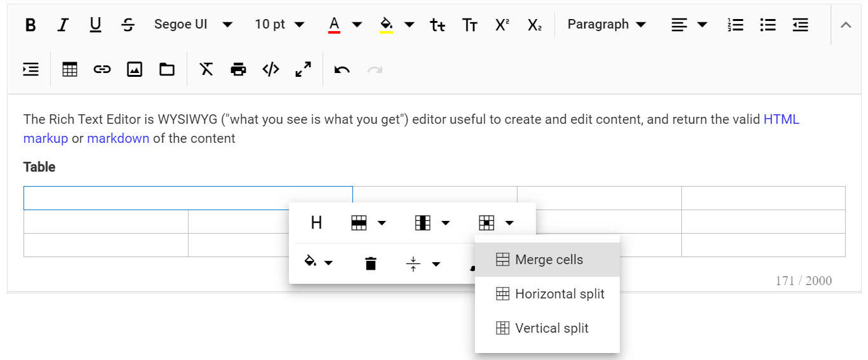Choose Horizontal split option
This screenshot has height=360, width=868.
(559, 294)
